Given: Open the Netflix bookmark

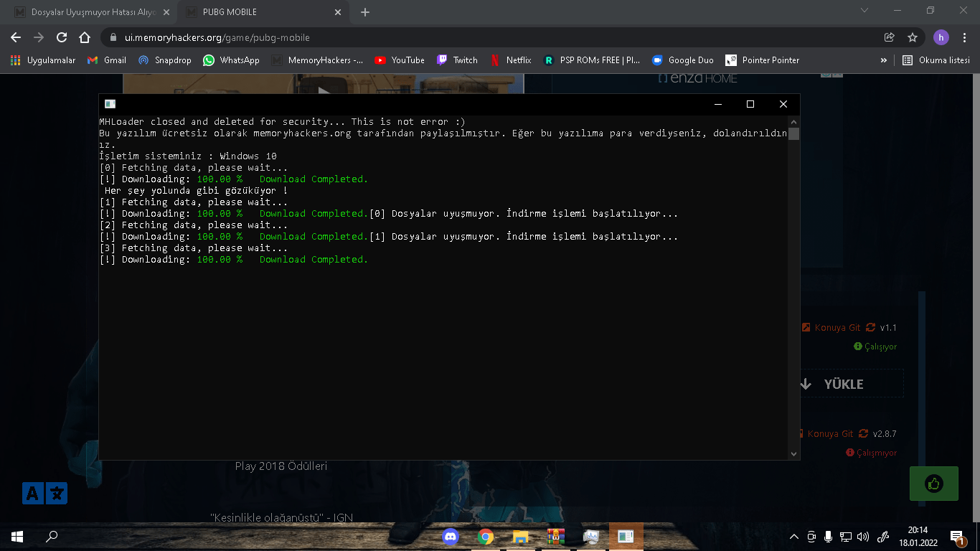Looking at the screenshot, I should (x=511, y=60).
